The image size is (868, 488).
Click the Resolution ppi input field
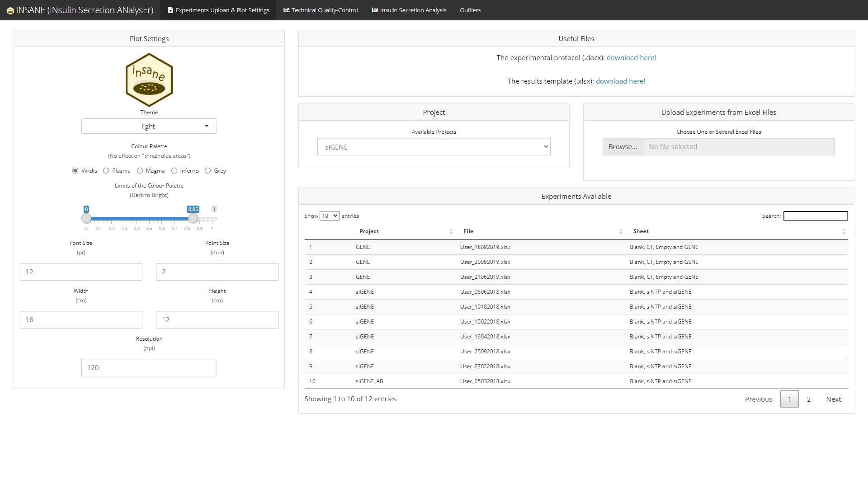[x=149, y=367]
